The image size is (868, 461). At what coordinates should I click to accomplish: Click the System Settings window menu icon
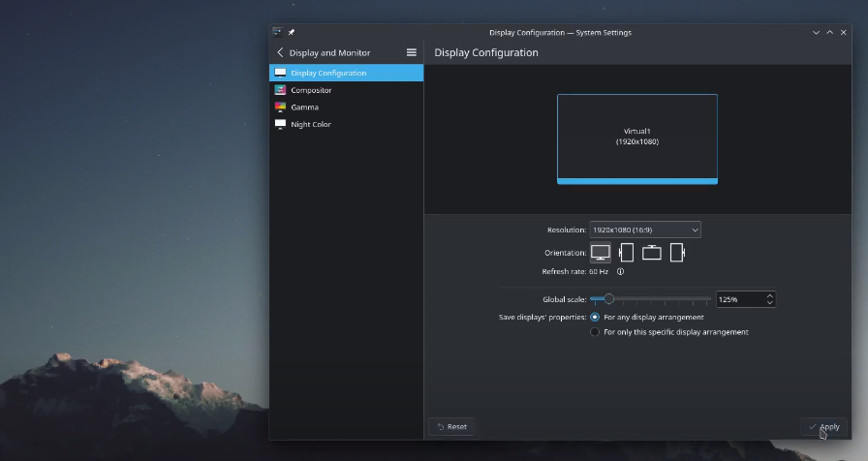(x=278, y=33)
